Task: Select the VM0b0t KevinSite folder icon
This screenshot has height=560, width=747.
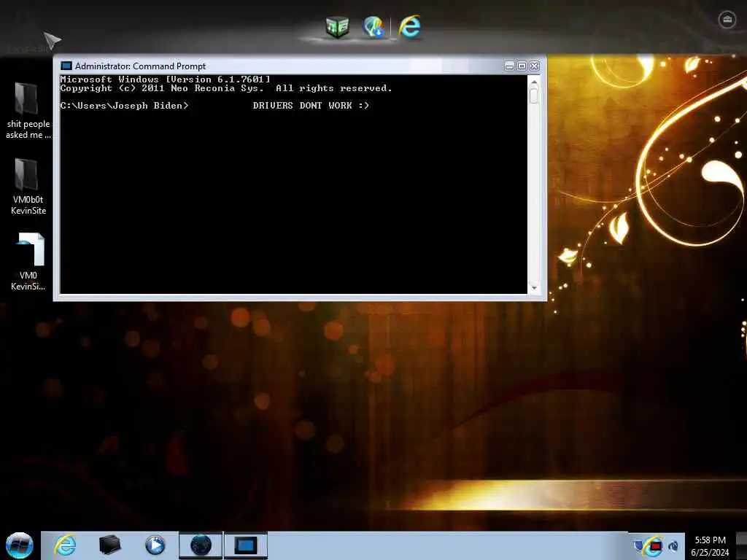Action: (x=28, y=186)
